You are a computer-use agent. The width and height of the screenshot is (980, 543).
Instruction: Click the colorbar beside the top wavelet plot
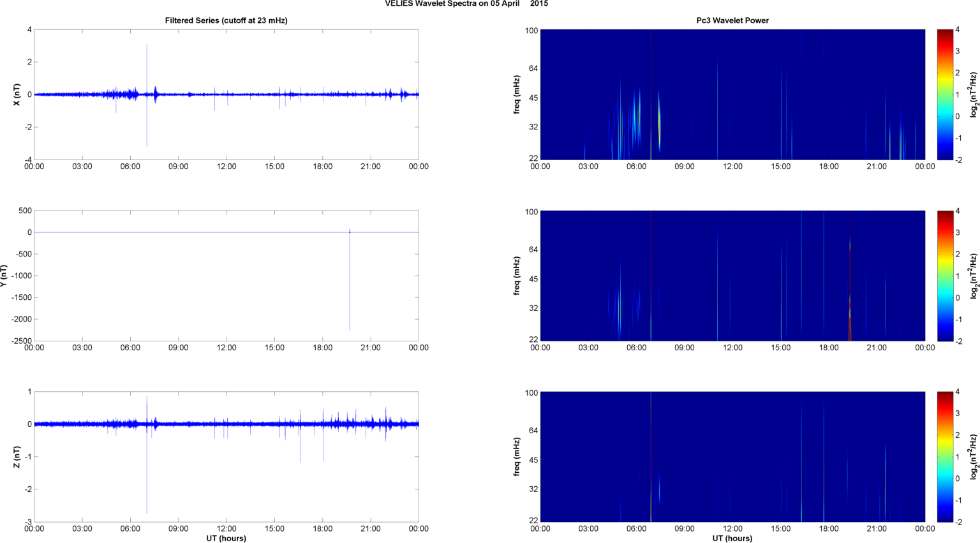[945, 94]
